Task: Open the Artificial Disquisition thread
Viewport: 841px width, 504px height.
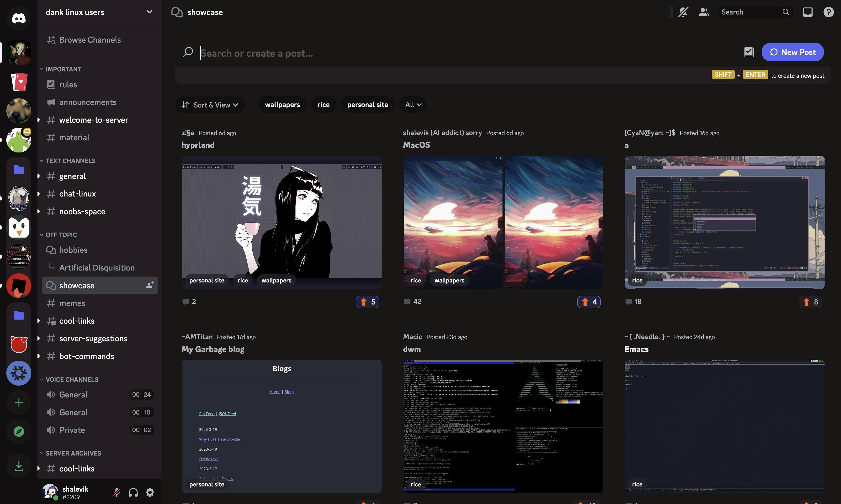Action: coord(100,268)
